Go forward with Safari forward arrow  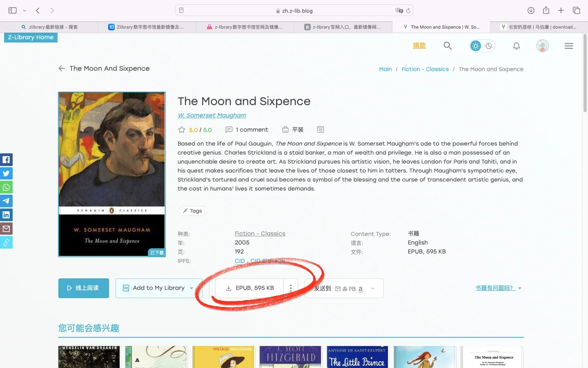[52, 11]
